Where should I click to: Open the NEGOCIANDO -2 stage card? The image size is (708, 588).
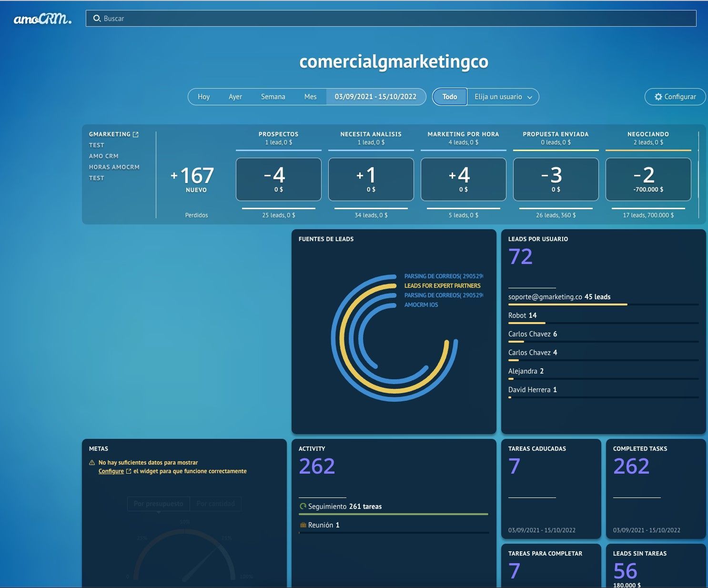[x=648, y=179]
